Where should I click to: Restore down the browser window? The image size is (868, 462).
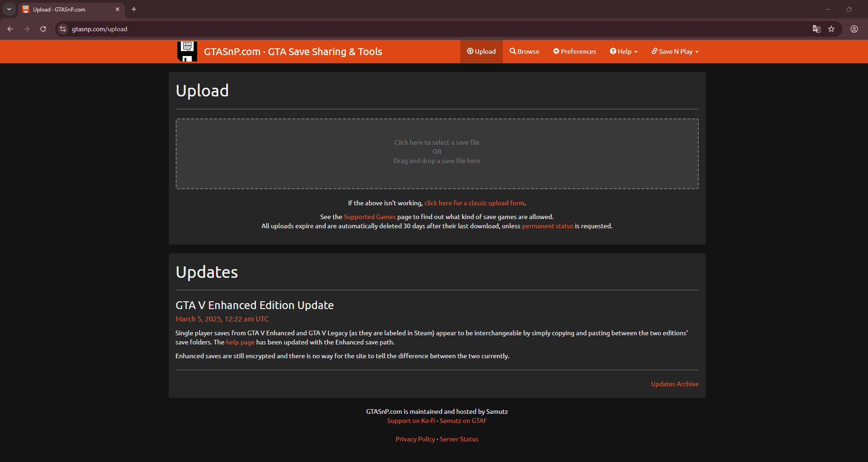849,9
